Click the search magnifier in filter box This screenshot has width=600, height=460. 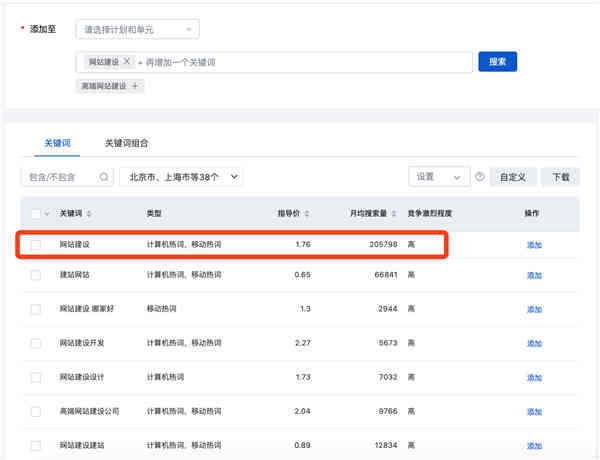[104, 177]
